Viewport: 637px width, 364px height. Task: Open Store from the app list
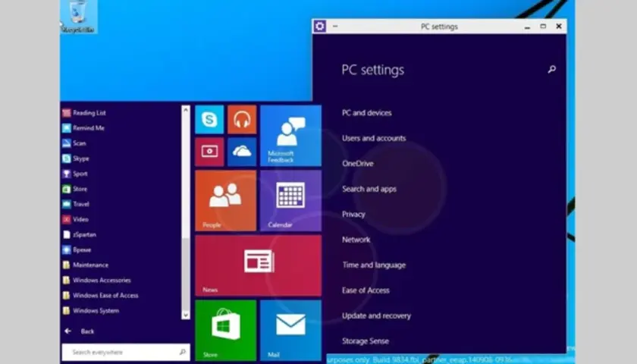[x=75, y=189]
